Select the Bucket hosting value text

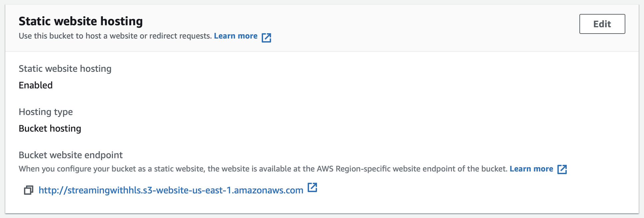pos(50,129)
